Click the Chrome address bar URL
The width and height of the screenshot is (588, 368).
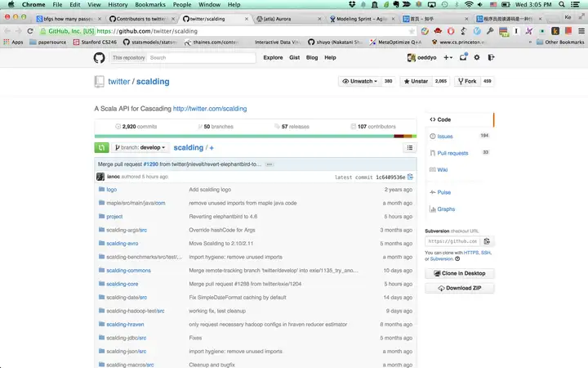click(x=147, y=31)
